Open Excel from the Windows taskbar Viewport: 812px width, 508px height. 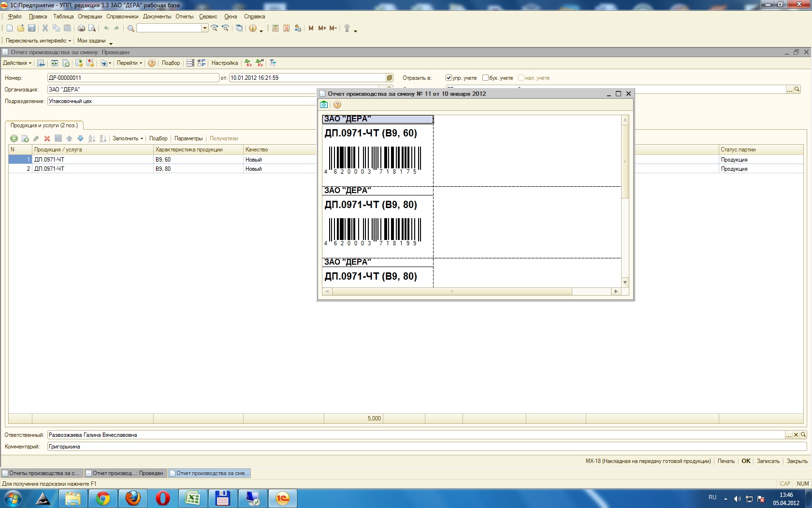[192, 498]
